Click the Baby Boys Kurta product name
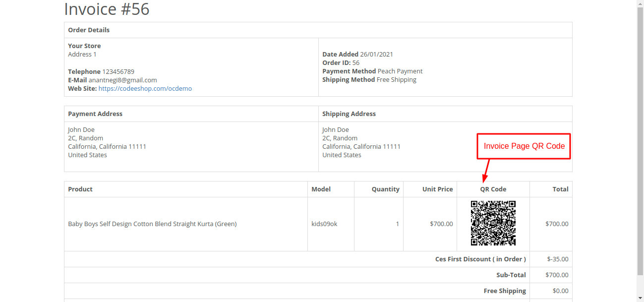Image resolution: width=644 pixels, height=302 pixels. pyautogui.click(x=152, y=224)
